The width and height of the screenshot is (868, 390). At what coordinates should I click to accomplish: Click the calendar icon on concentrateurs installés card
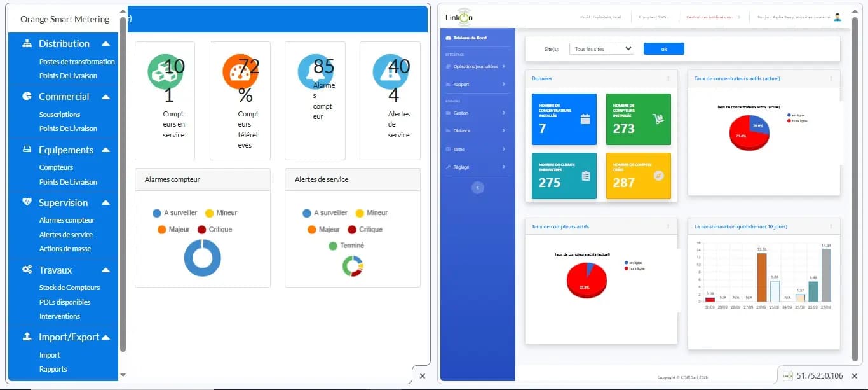[585, 119]
